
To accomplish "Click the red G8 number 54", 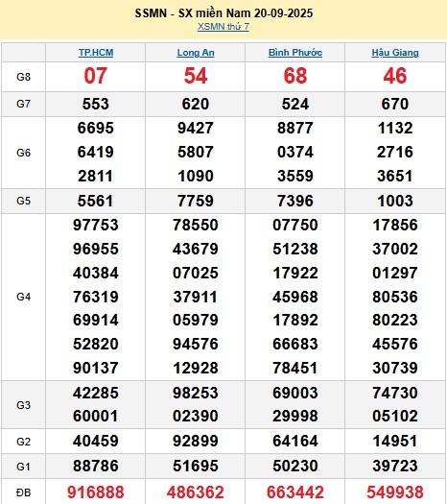I will tap(196, 76).
